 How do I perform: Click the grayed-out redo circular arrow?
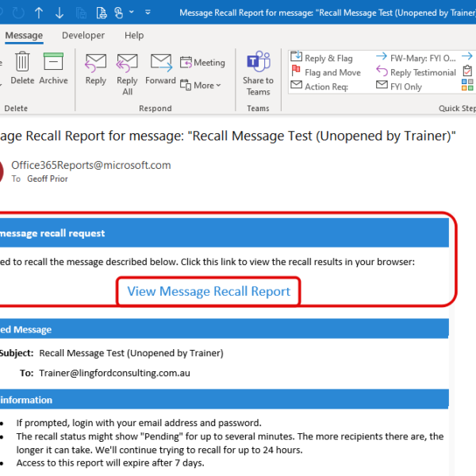(x=18, y=13)
